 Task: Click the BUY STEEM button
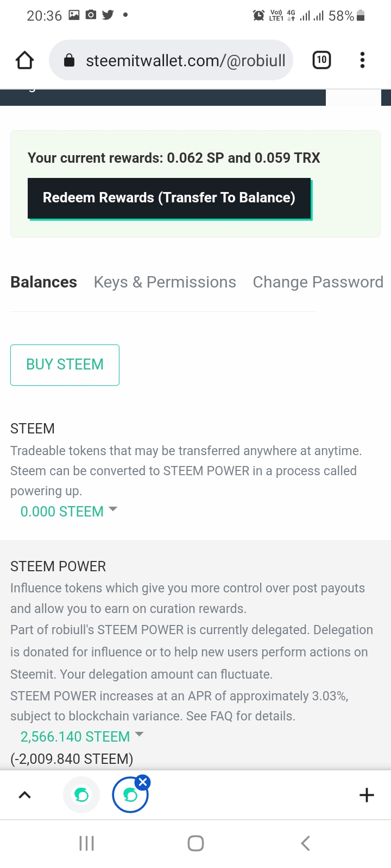click(65, 365)
